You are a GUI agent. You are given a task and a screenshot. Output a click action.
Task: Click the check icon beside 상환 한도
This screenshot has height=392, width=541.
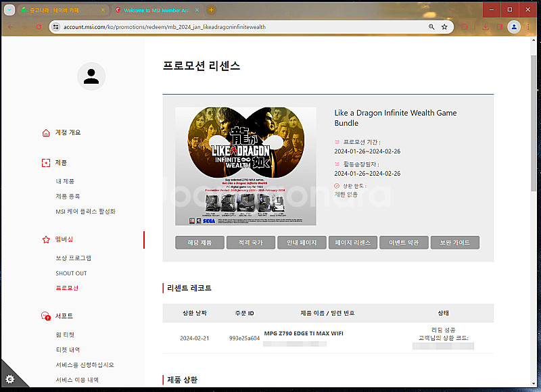point(337,186)
